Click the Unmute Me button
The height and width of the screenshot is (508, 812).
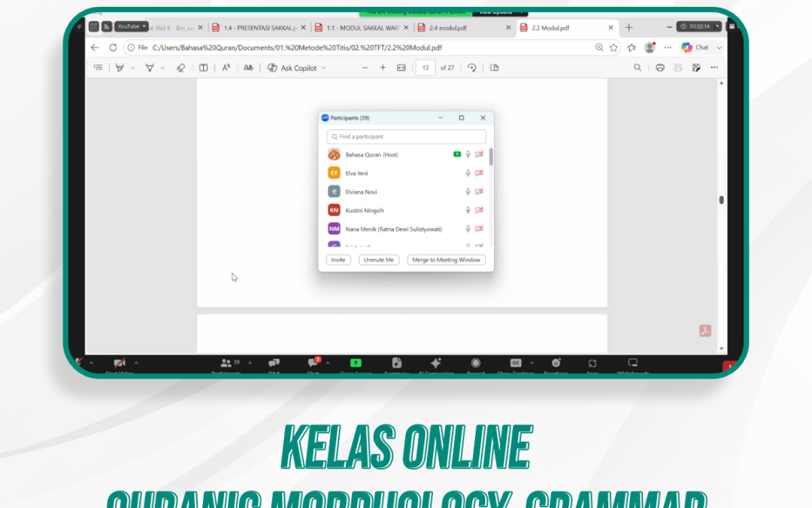coord(378,260)
